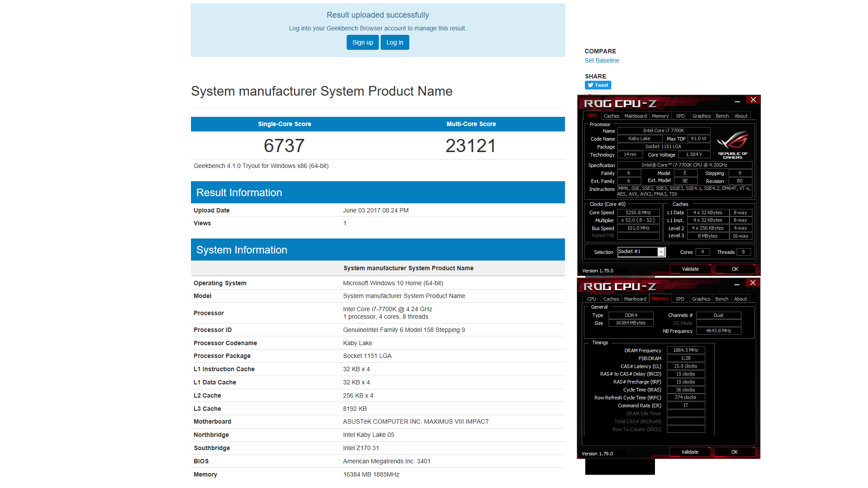Click the Intel Core i7-7700K @ 4.24 GHz value
The width and height of the screenshot is (868, 488).
(x=388, y=309)
